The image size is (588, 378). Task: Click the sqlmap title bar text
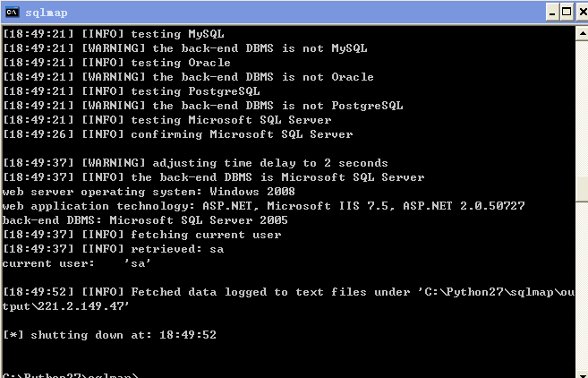click(47, 13)
